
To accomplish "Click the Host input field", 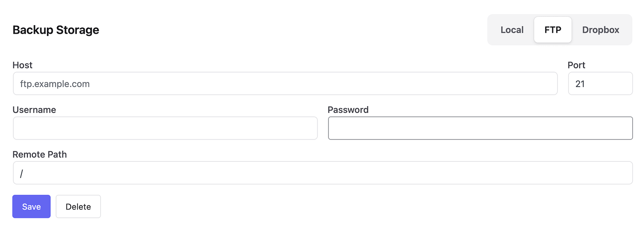I will [x=285, y=83].
